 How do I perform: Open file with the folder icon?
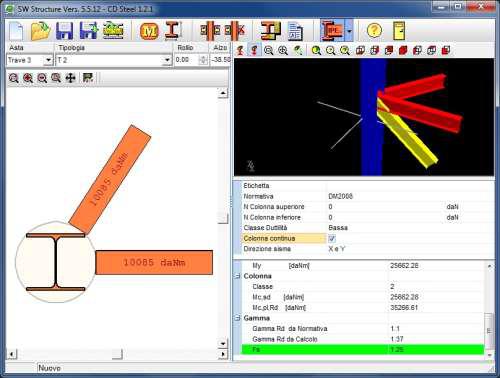(x=40, y=31)
